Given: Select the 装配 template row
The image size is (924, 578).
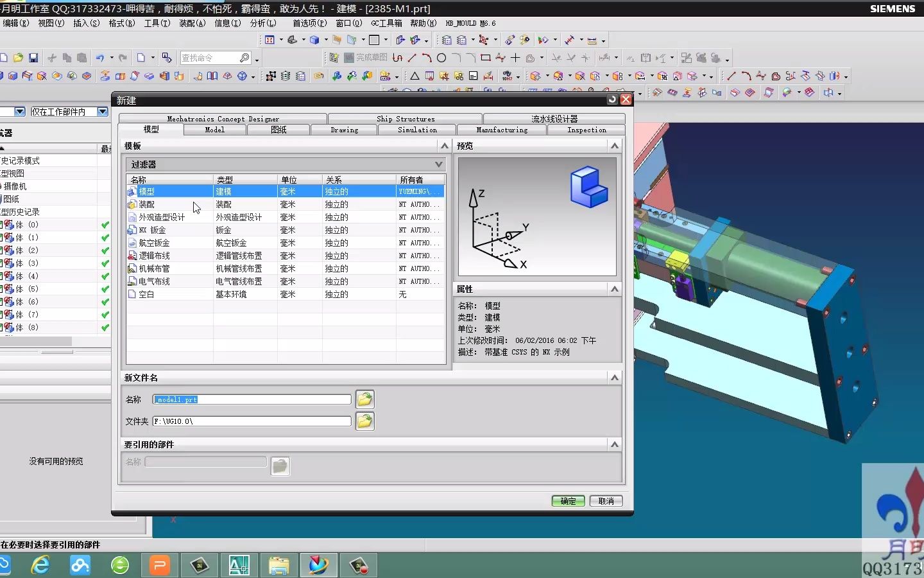Looking at the screenshot, I should pos(285,204).
